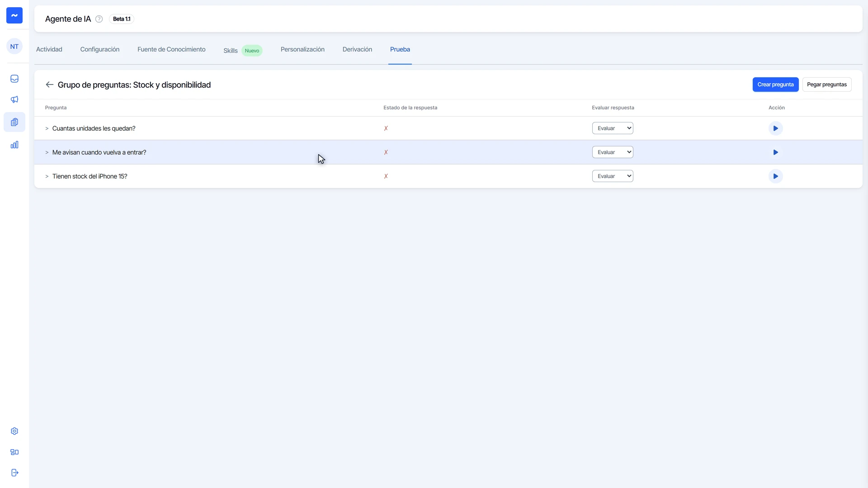The height and width of the screenshot is (488, 868).
Task: Open the settings gear icon
Action: click(14, 431)
